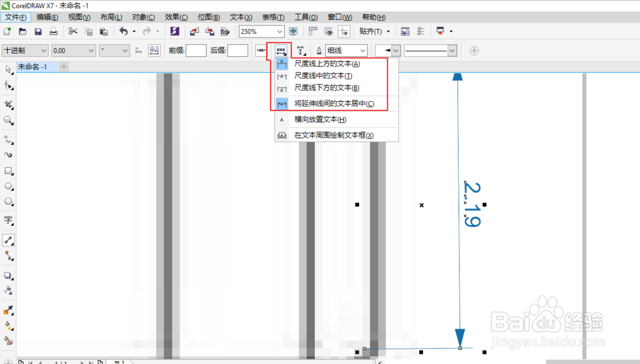Copy selection using copy icon

tap(88, 31)
